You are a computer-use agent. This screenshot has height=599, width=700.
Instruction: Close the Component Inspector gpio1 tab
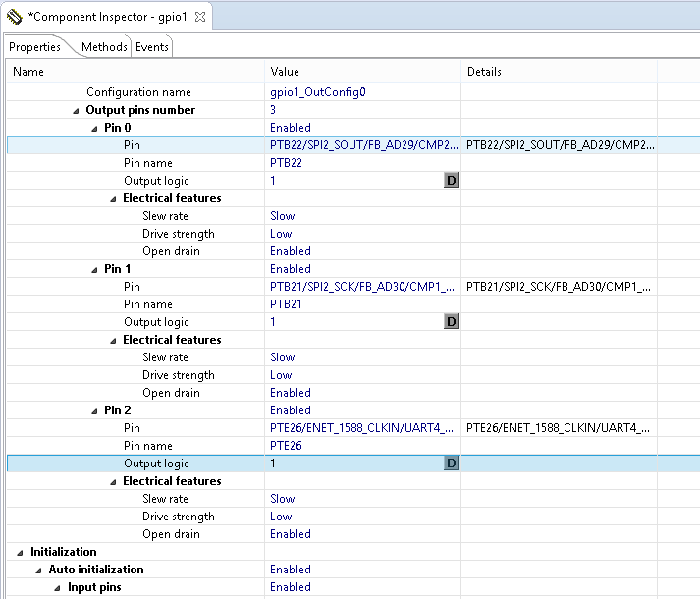(200, 17)
